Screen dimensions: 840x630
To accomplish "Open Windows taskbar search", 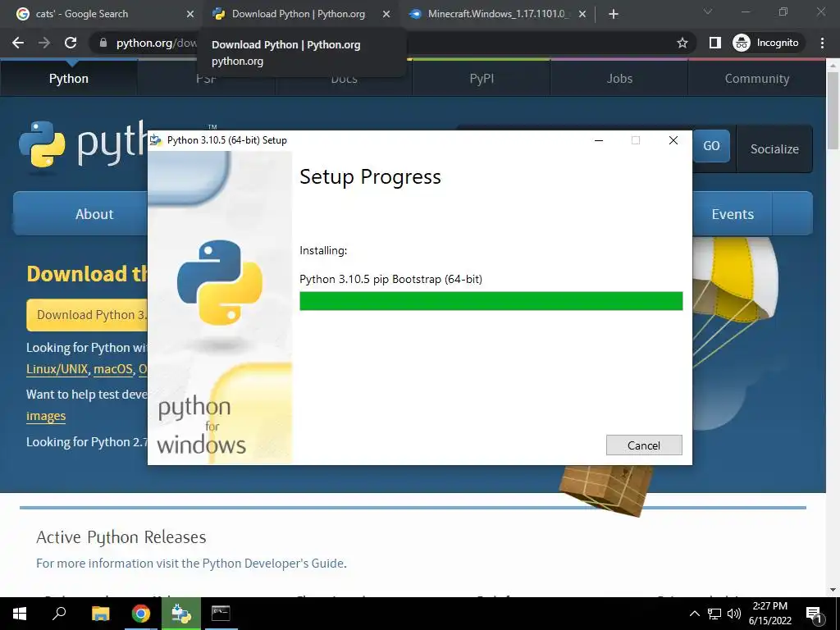I will click(x=59, y=614).
